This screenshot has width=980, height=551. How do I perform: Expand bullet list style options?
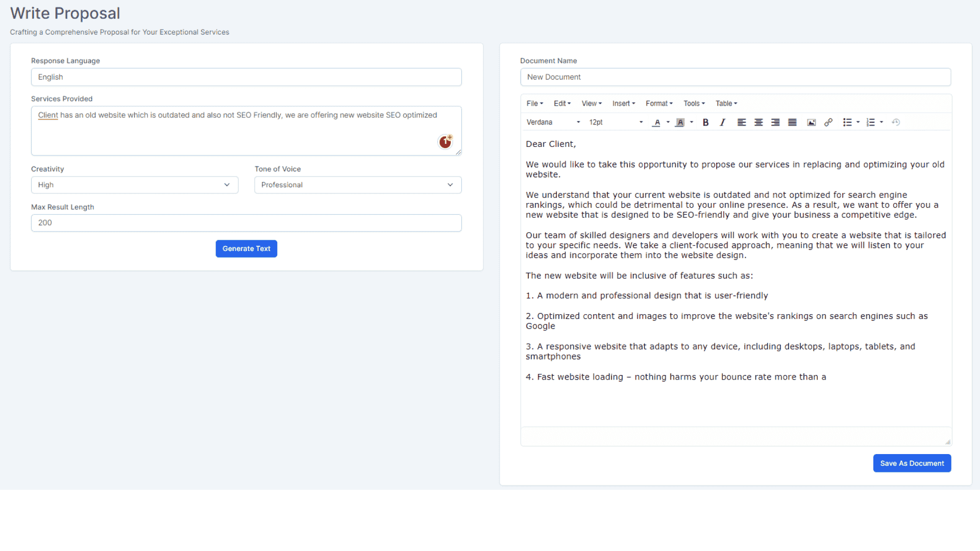(858, 122)
